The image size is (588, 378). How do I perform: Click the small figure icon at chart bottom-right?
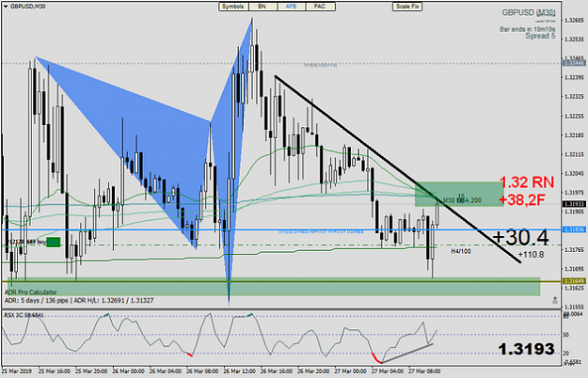(x=555, y=300)
